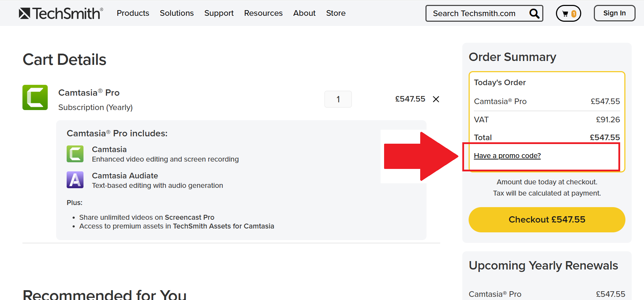This screenshot has width=644, height=300.
Task: Open the Products menu
Action: [x=133, y=13]
